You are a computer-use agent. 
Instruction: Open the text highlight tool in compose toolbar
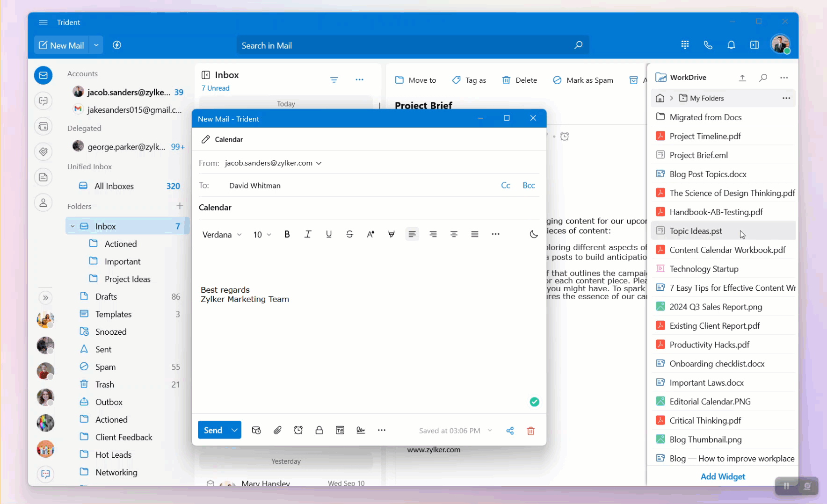392,234
